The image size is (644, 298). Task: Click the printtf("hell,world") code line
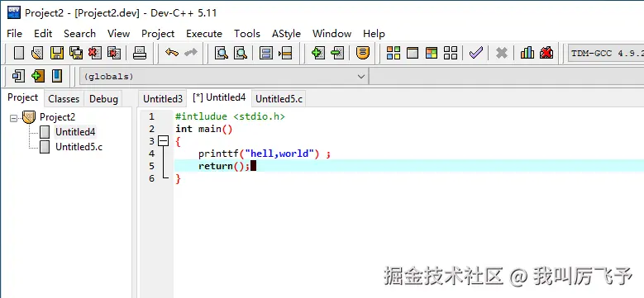[x=265, y=154]
